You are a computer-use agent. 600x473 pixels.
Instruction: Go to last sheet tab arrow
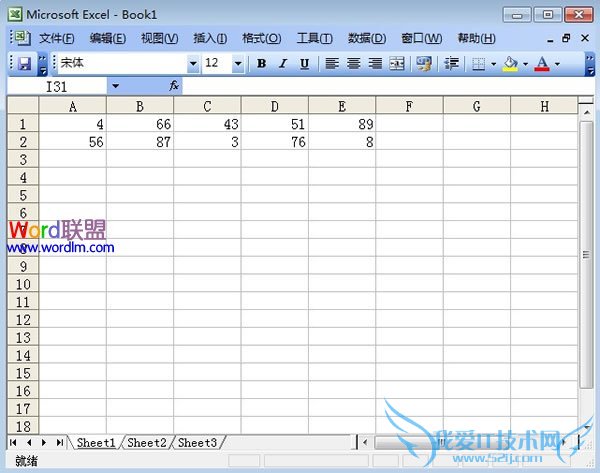(x=59, y=443)
